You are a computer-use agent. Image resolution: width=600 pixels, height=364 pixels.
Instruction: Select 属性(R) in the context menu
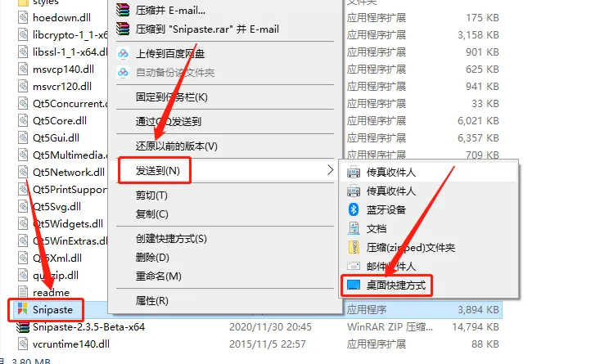152,300
